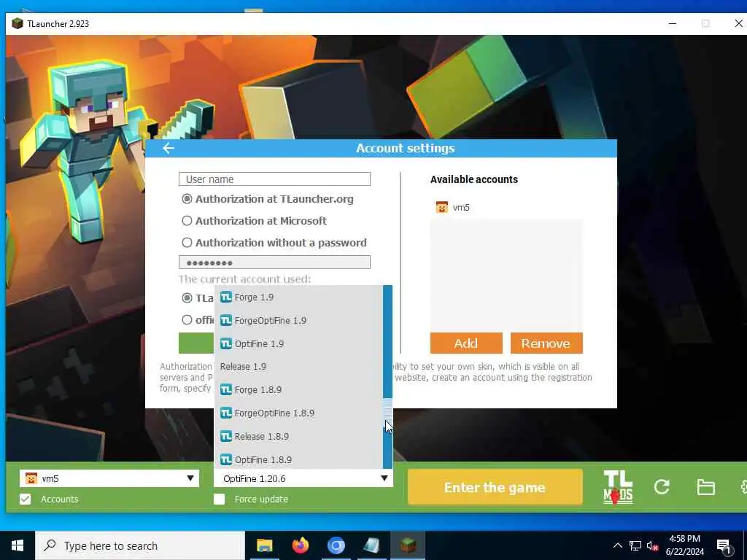
Task: Select the TLa account type radio
Action: [187, 298]
